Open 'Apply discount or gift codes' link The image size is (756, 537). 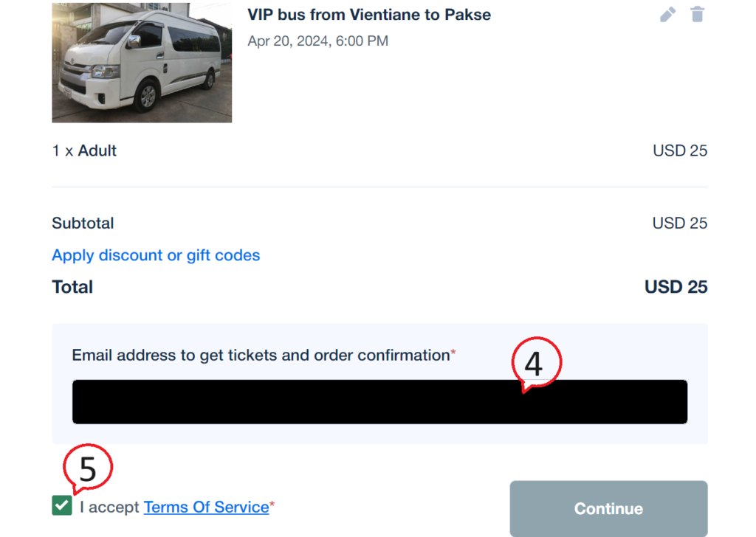(156, 255)
